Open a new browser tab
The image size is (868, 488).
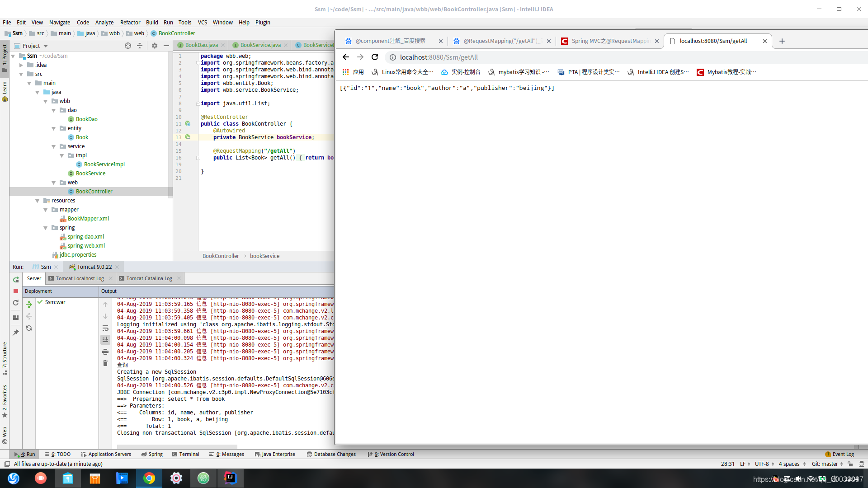click(x=782, y=41)
